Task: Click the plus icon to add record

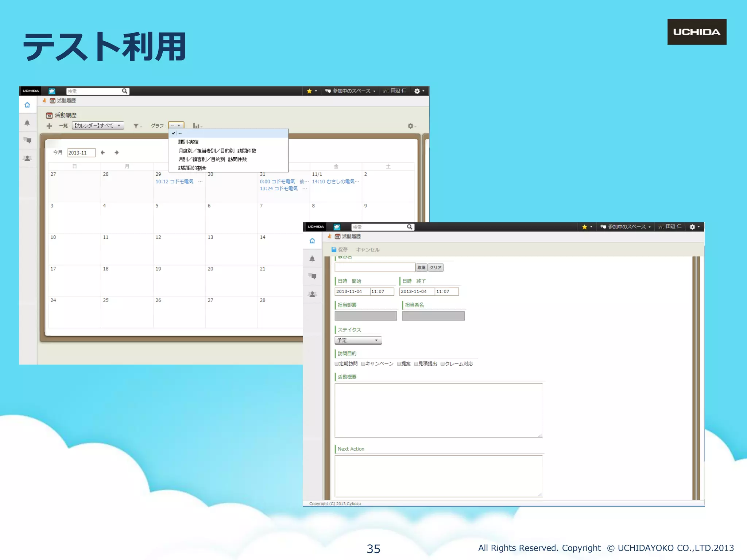Action: pos(49,126)
